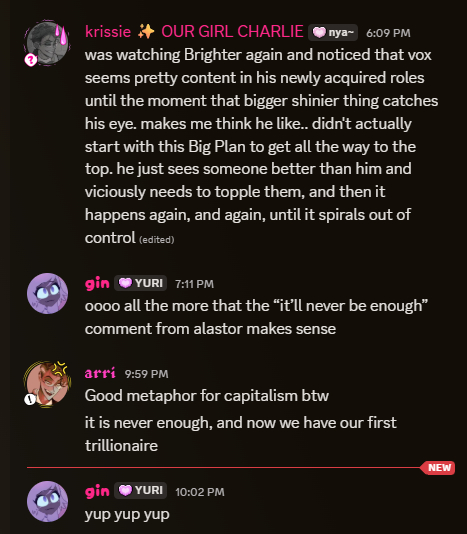
Task: Click the 6:09 PM message timestamp
Action: [x=388, y=33]
